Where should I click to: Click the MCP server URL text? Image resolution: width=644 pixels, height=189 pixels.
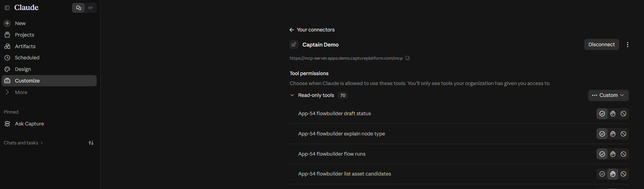coord(346,58)
